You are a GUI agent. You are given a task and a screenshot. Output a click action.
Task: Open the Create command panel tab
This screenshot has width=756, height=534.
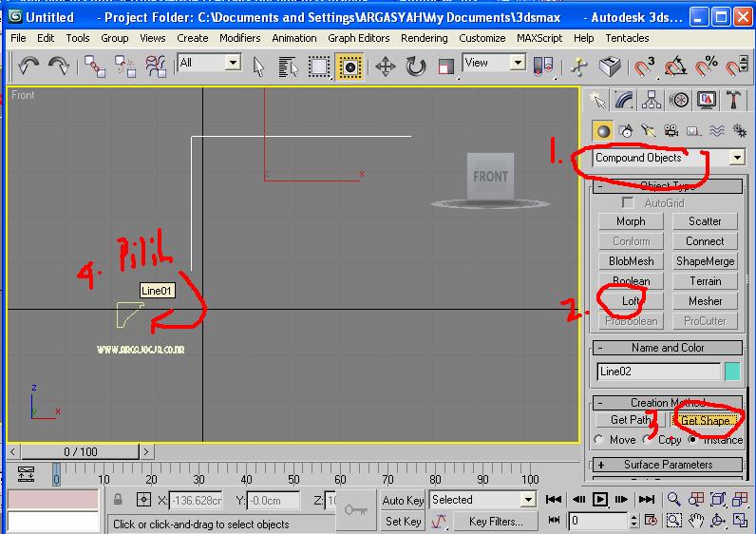coord(597,101)
